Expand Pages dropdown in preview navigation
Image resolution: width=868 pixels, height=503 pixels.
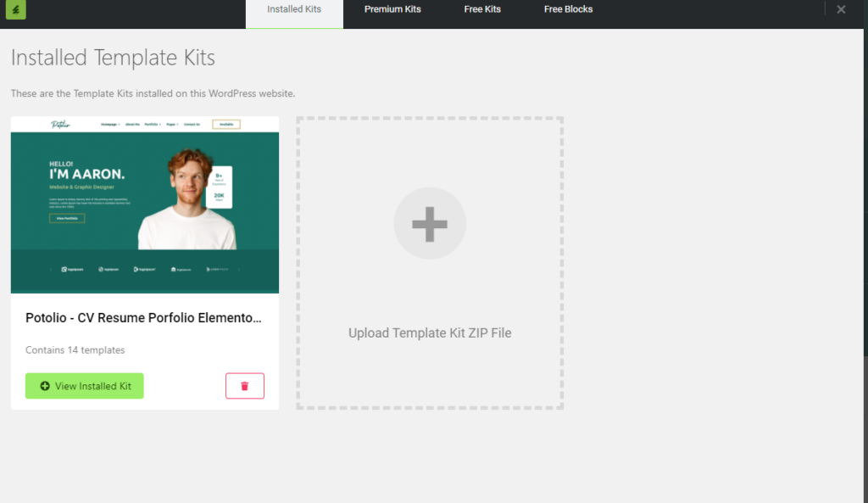coord(172,125)
